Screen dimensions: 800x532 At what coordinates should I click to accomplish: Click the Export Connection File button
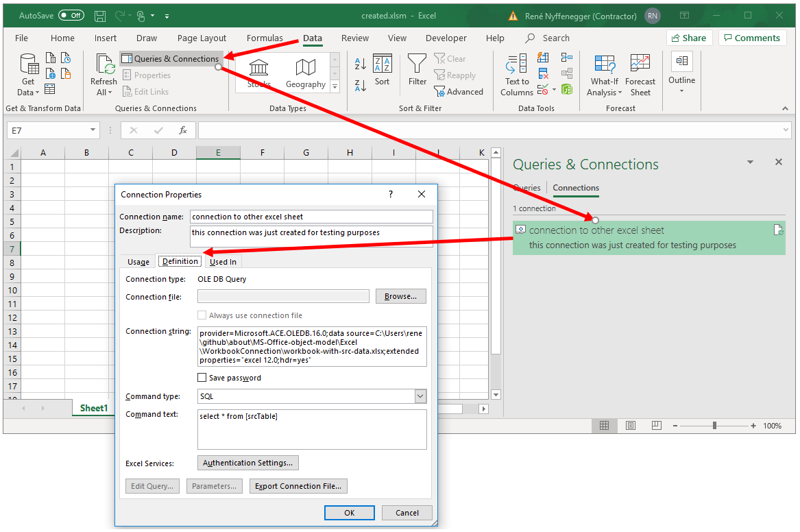point(298,486)
